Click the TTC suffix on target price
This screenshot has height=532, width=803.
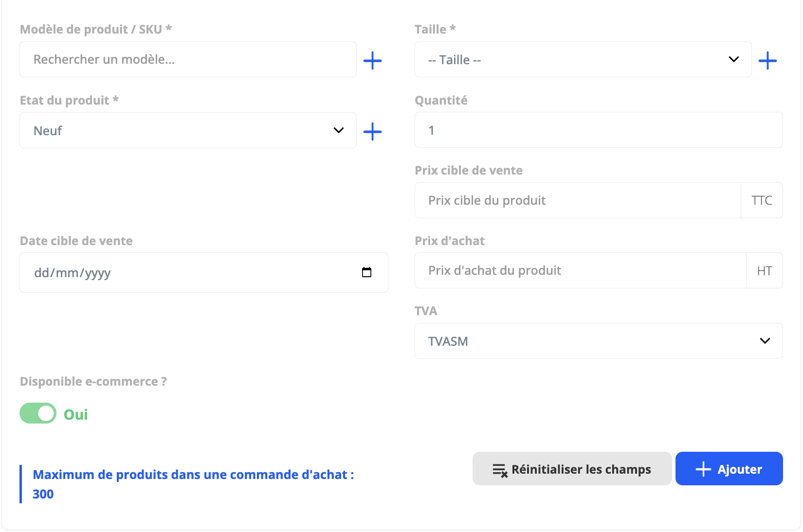[762, 200]
